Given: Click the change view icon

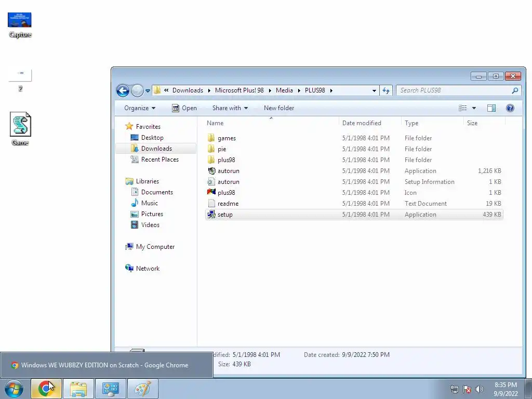Looking at the screenshot, I should (462, 108).
